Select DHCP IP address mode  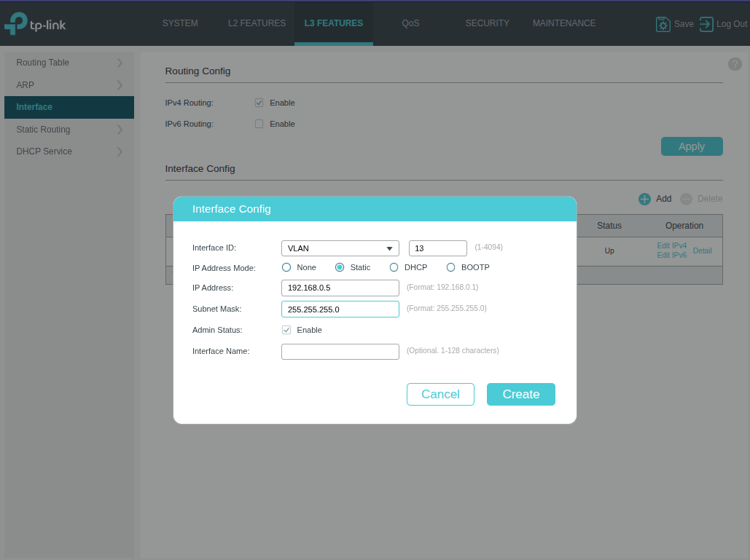click(394, 267)
